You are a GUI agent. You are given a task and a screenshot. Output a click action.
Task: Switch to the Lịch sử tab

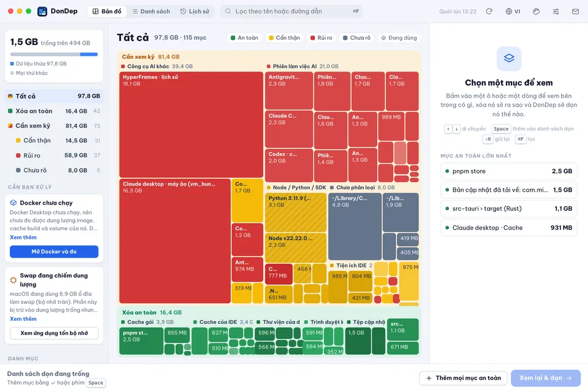click(195, 11)
